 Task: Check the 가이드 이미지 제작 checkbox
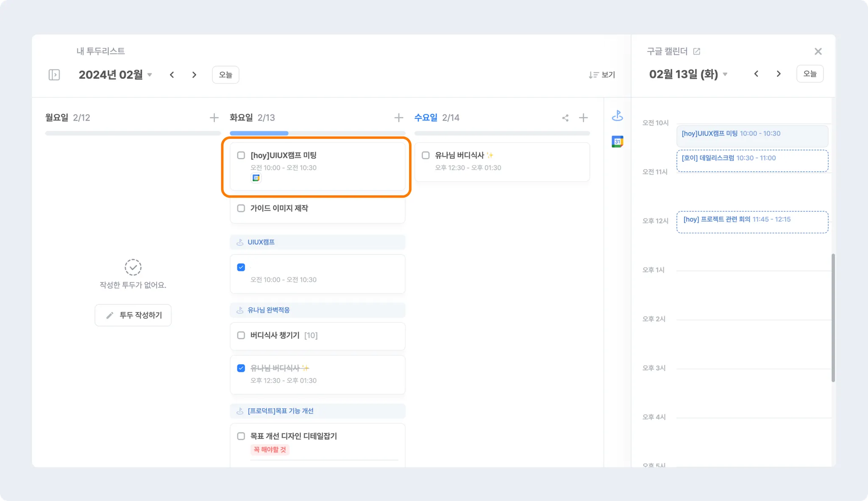(241, 208)
